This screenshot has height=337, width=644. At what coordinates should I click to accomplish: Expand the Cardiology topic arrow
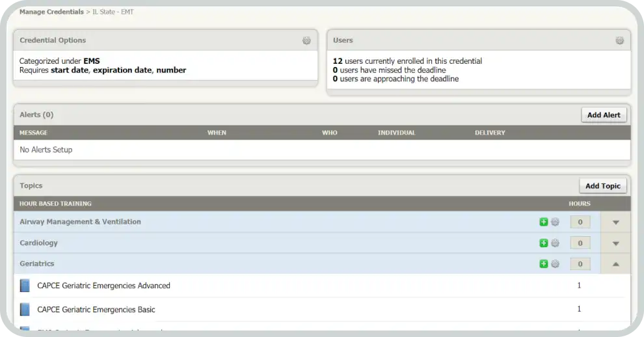click(x=616, y=244)
